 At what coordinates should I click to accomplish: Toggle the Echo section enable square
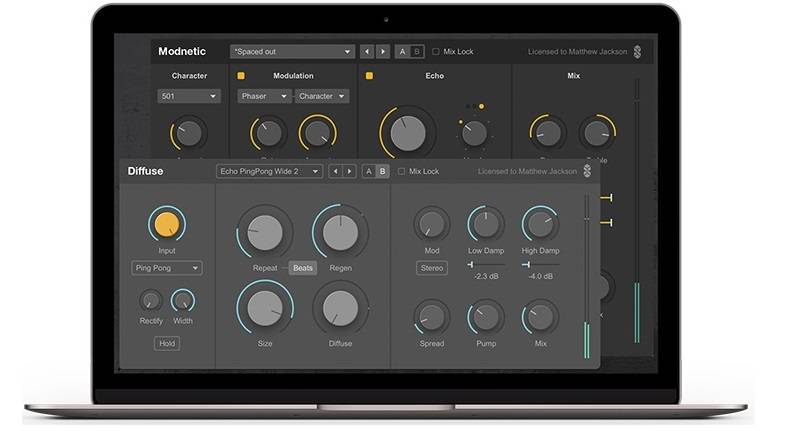(x=369, y=76)
